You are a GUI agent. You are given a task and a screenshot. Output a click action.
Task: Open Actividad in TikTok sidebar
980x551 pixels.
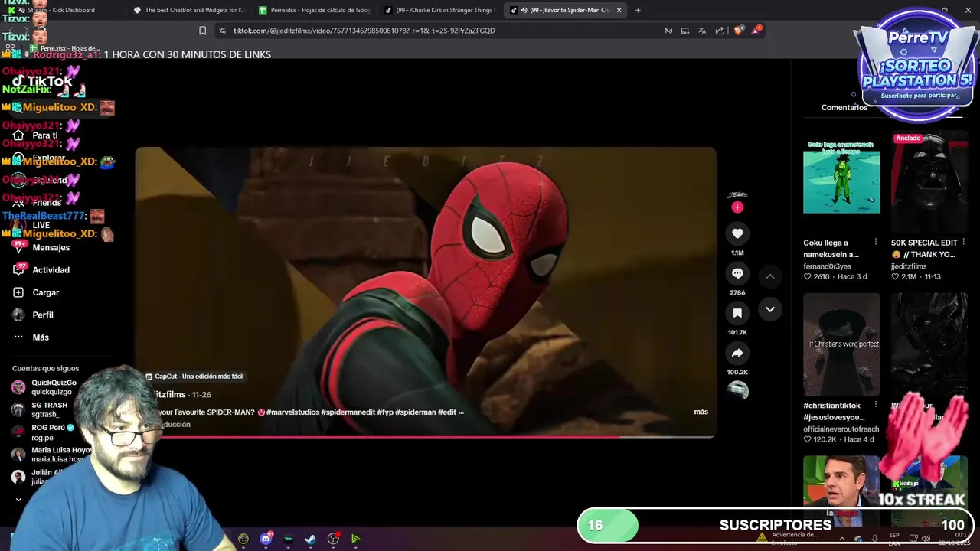pos(51,270)
